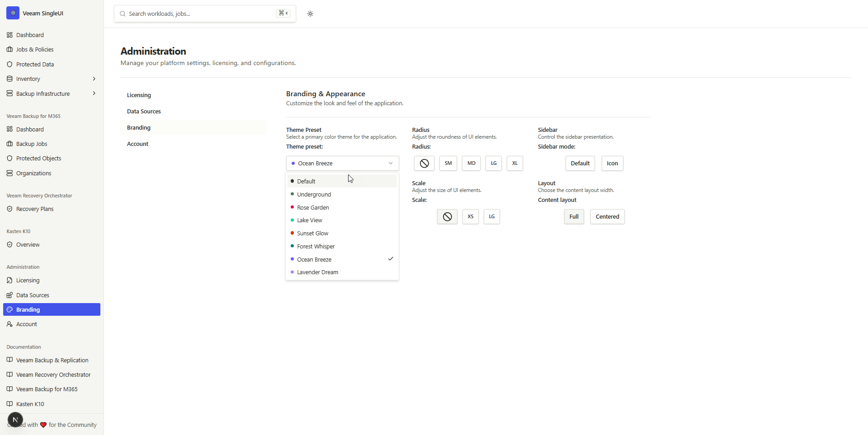Expand the Backup Infrastructure submenu chevron
The height and width of the screenshot is (435, 868).
pos(94,94)
